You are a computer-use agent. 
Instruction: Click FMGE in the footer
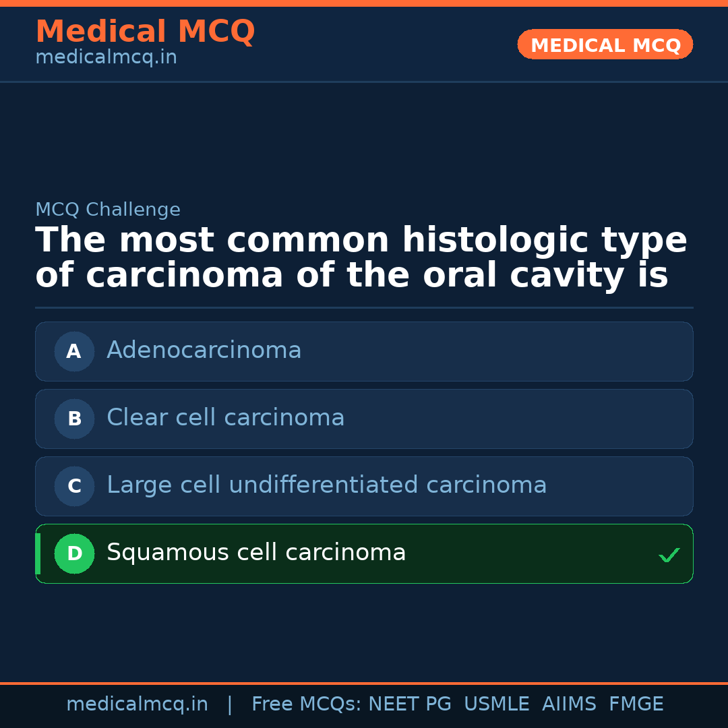tap(636, 704)
